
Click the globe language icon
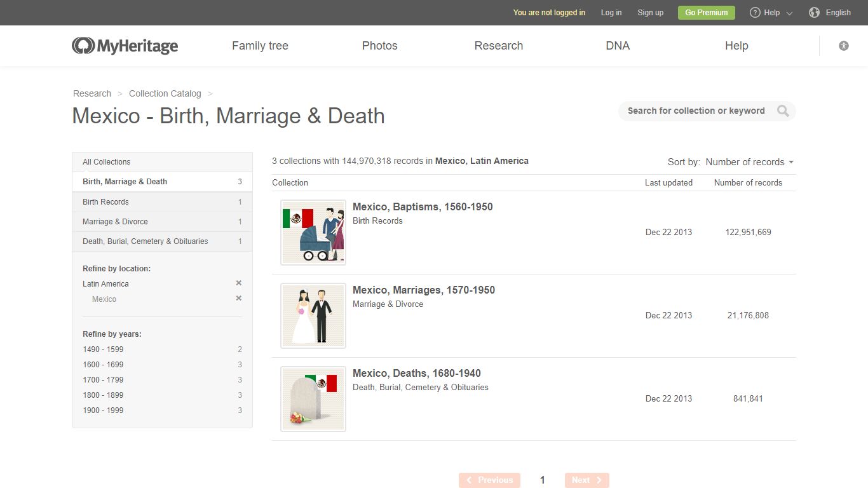tap(815, 13)
